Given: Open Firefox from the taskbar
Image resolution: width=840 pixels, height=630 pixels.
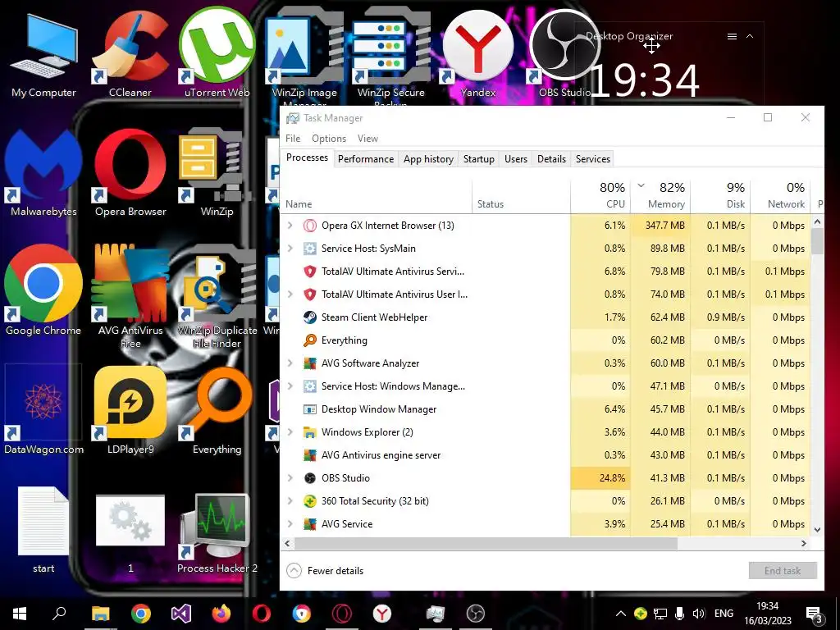Looking at the screenshot, I should (x=221, y=614).
